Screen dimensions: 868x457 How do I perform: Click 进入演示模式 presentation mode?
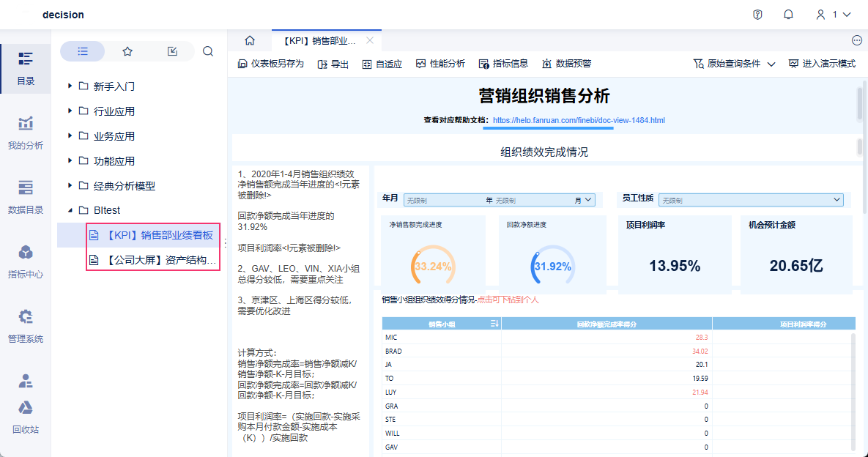[x=822, y=64]
